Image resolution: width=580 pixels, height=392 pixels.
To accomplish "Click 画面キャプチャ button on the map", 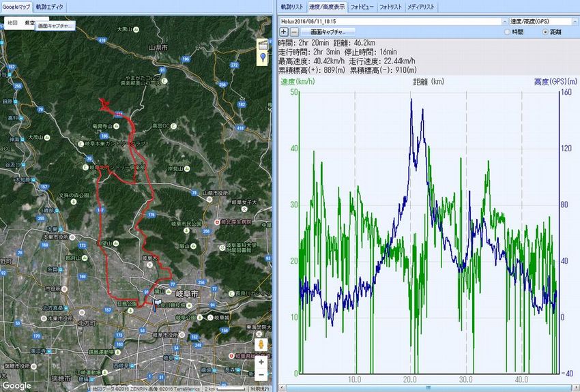I will point(55,26).
